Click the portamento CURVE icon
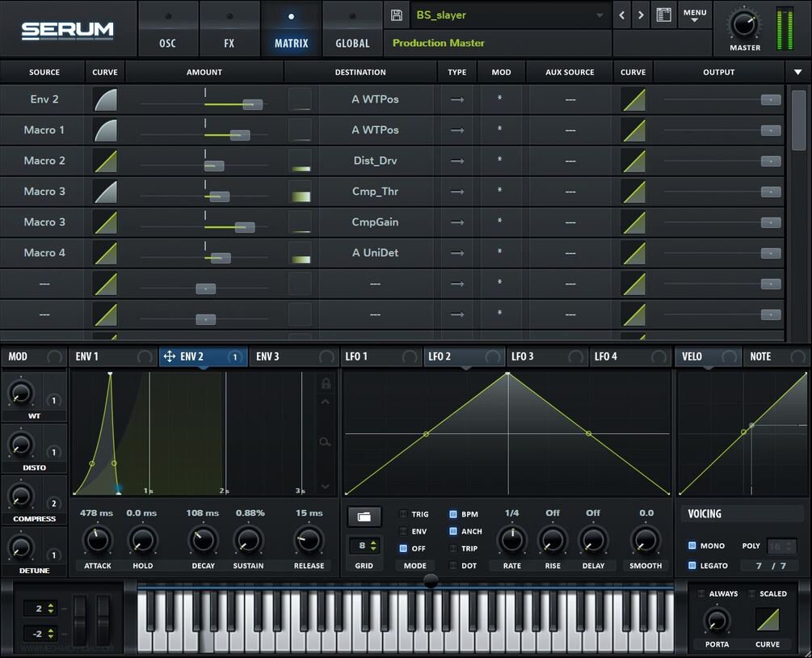The width and height of the screenshot is (812, 658). [768, 619]
